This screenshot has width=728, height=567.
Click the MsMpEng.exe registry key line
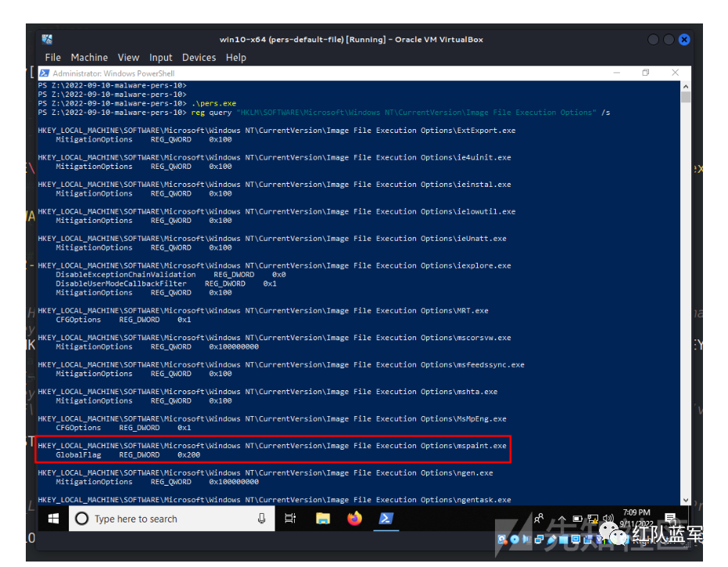pos(272,418)
